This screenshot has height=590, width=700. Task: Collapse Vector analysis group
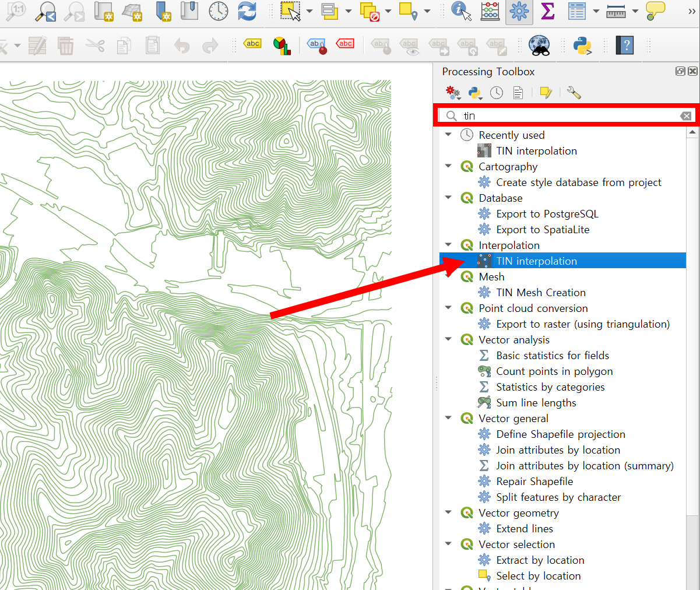[x=448, y=339]
